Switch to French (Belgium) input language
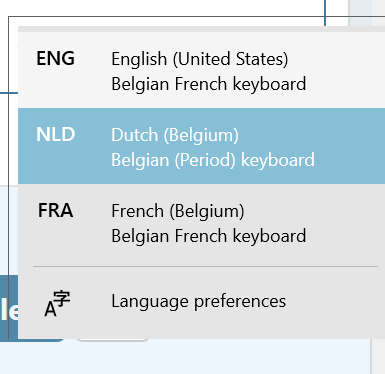The image size is (385, 374). click(x=178, y=211)
